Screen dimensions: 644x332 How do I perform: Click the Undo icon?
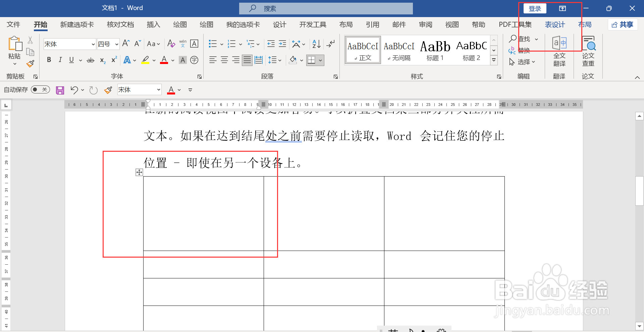74,89
